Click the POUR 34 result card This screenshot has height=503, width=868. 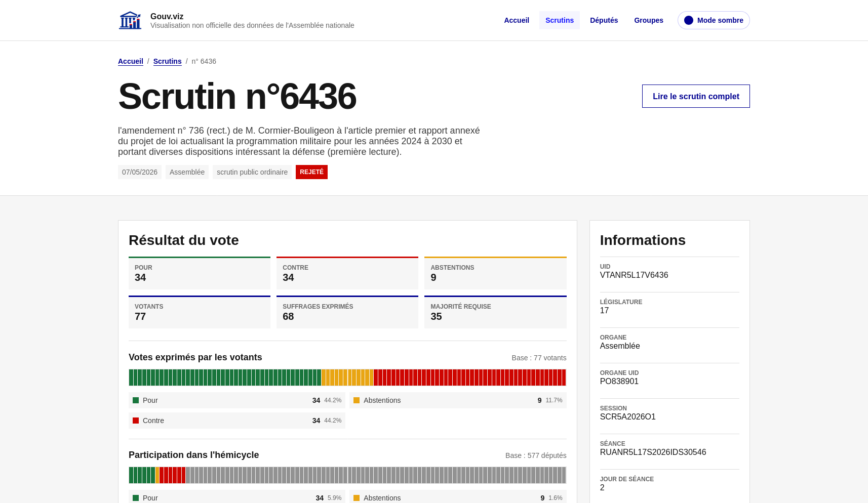click(200, 273)
